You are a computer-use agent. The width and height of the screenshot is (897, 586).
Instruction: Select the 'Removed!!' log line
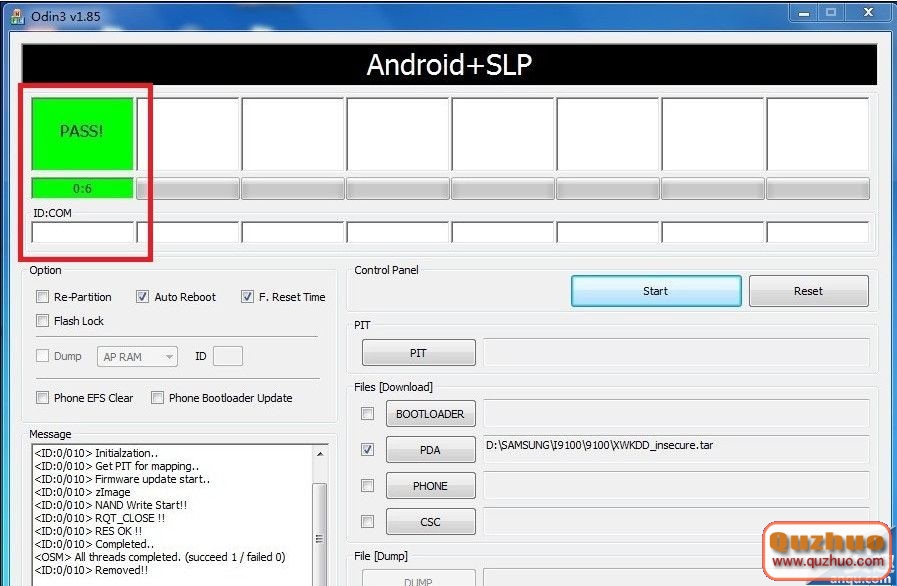pyautogui.click(x=92, y=570)
